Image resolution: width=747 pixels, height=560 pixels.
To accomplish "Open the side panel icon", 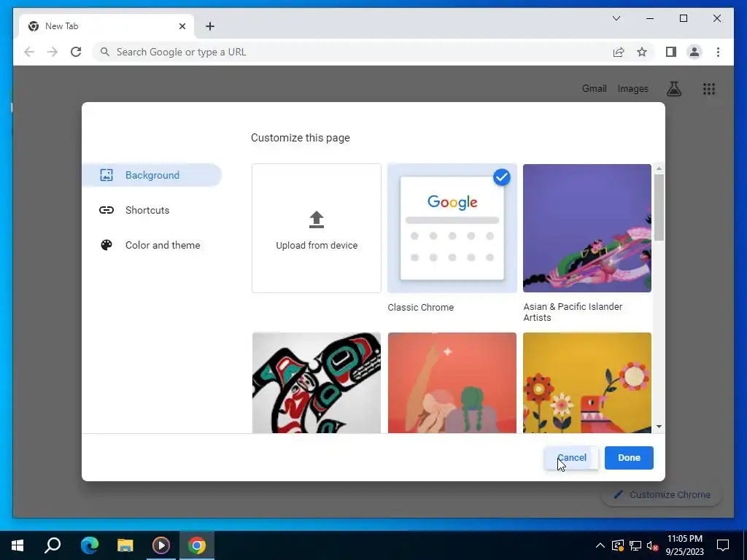I will pos(671,52).
